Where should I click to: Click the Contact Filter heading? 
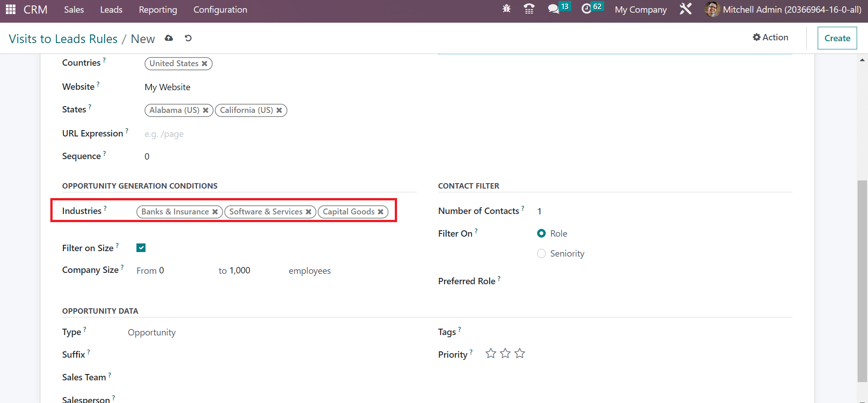469,186
